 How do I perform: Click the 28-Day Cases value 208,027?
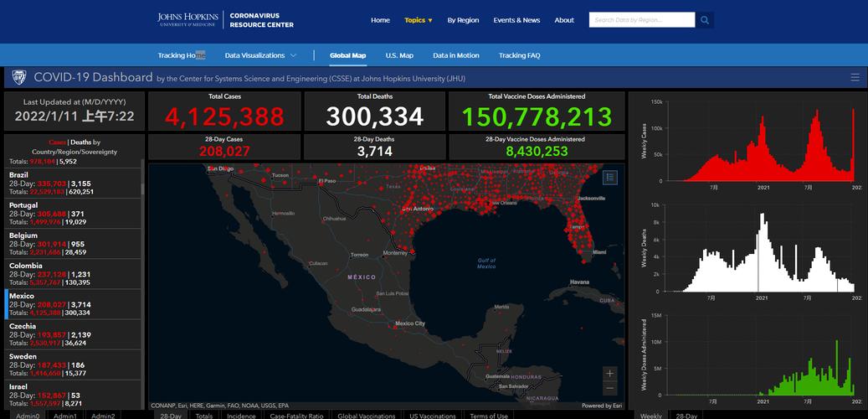click(x=225, y=151)
